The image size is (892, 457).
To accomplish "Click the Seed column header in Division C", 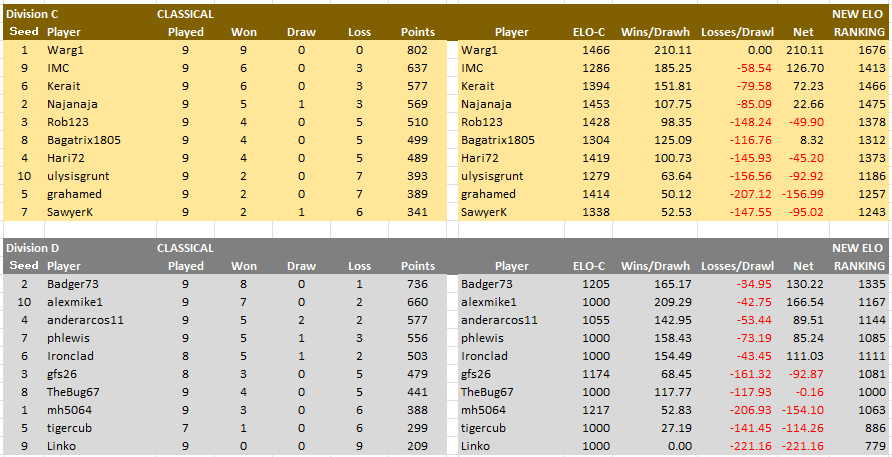I will (x=22, y=32).
